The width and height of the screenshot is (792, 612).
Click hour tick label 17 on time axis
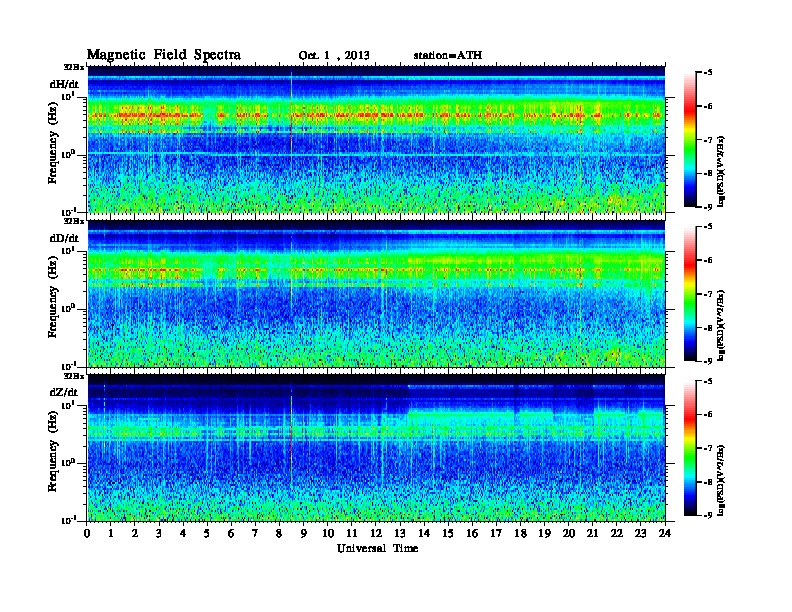tap(496, 533)
